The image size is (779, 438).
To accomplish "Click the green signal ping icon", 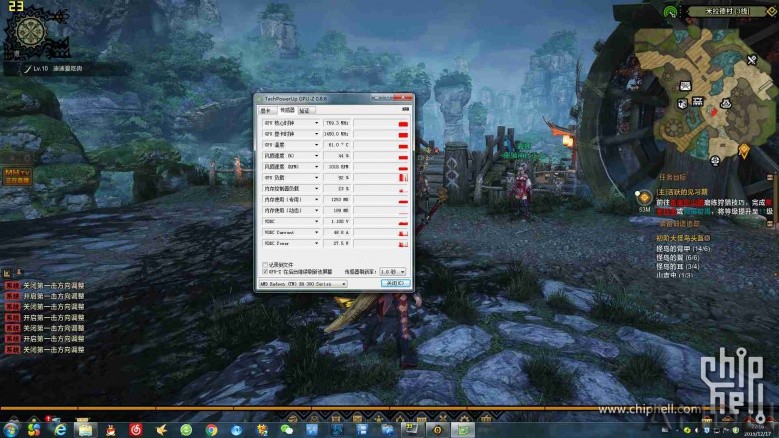I will click(670, 11).
